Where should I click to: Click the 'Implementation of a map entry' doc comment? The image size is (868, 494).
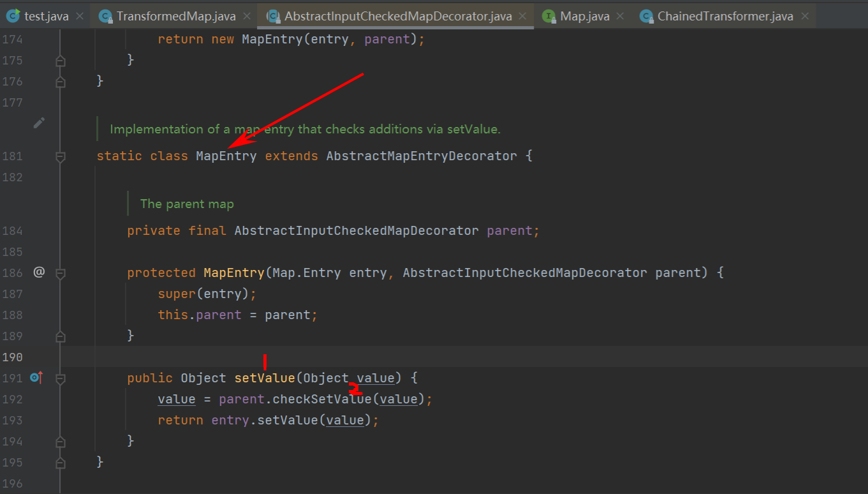click(305, 129)
